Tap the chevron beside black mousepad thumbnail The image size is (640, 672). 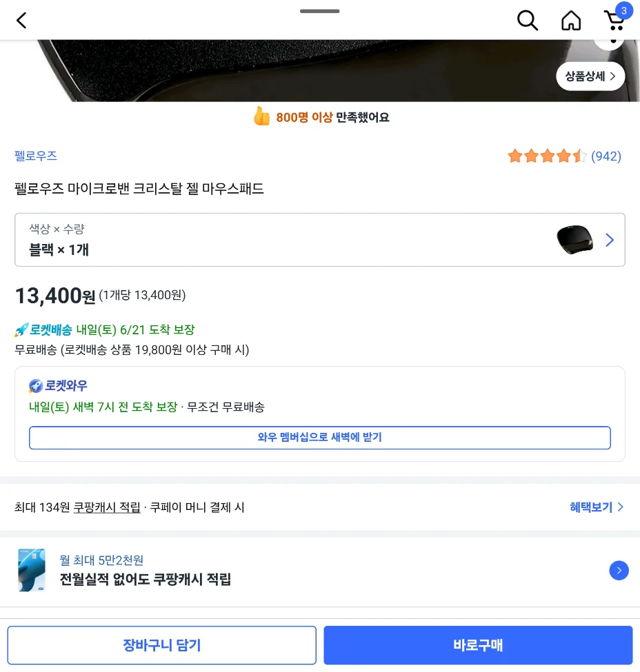[x=610, y=240]
